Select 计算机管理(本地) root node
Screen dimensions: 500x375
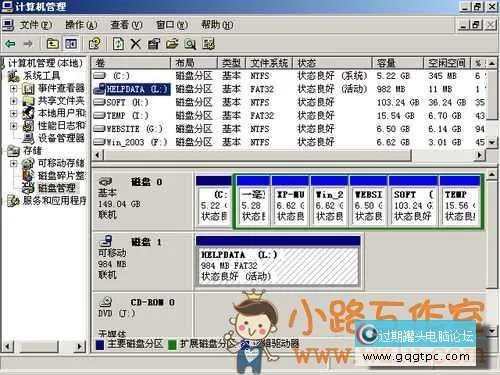pyautogui.click(x=45, y=63)
